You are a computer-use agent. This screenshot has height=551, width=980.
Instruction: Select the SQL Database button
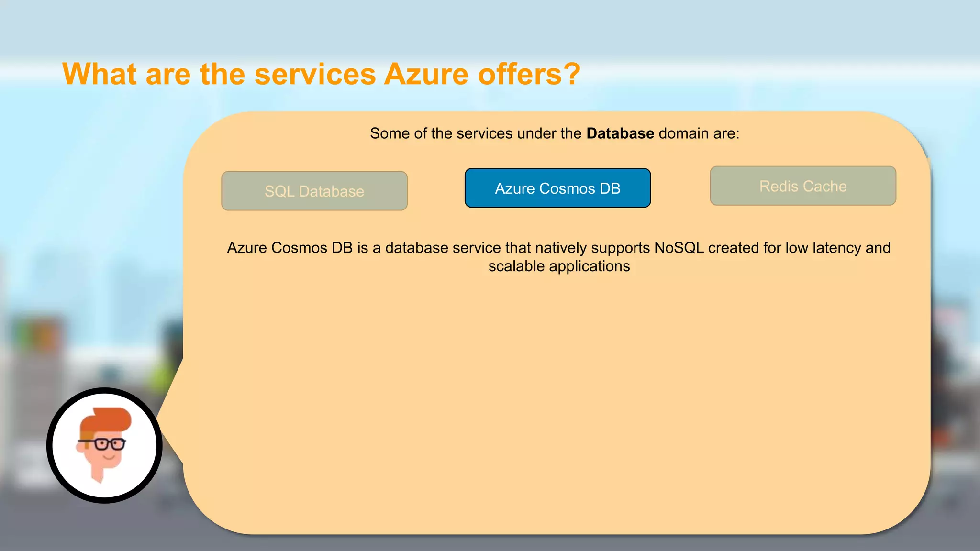tap(314, 191)
